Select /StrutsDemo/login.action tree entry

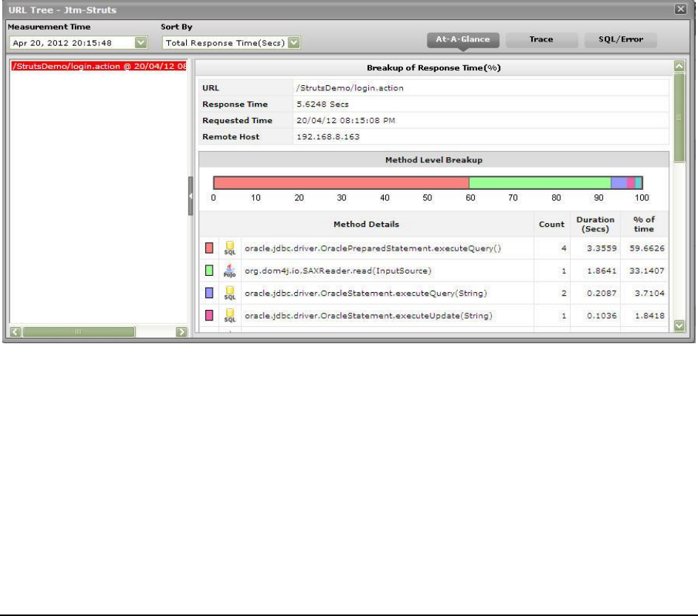point(99,66)
